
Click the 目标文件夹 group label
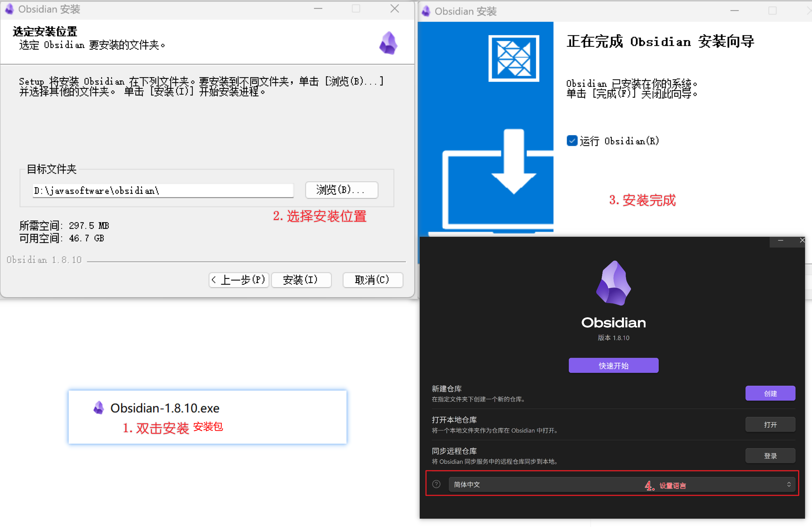(52, 169)
